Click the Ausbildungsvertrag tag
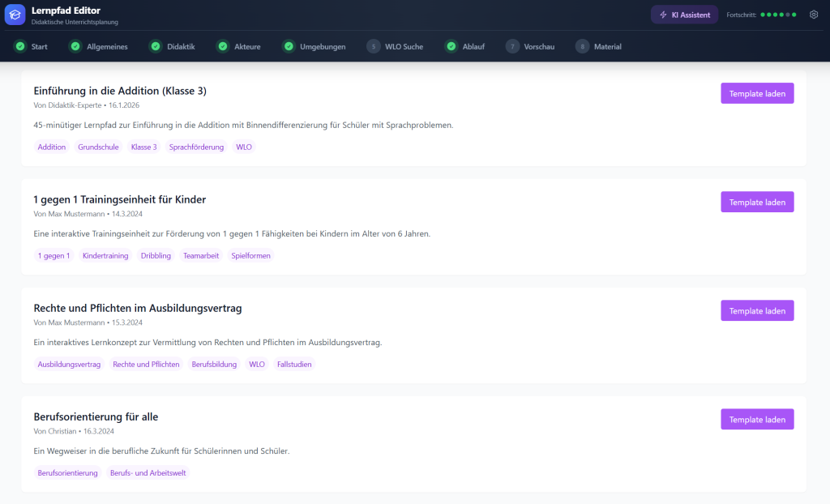The height and width of the screenshot is (504, 830). pos(69,364)
